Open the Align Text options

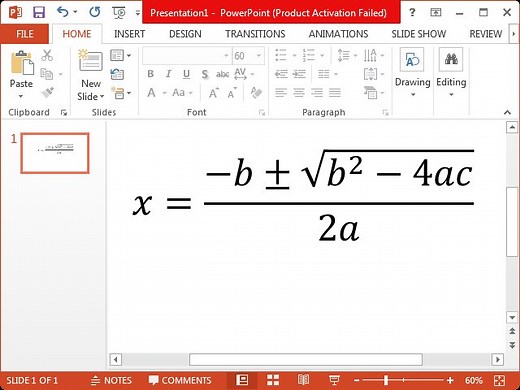point(373,74)
